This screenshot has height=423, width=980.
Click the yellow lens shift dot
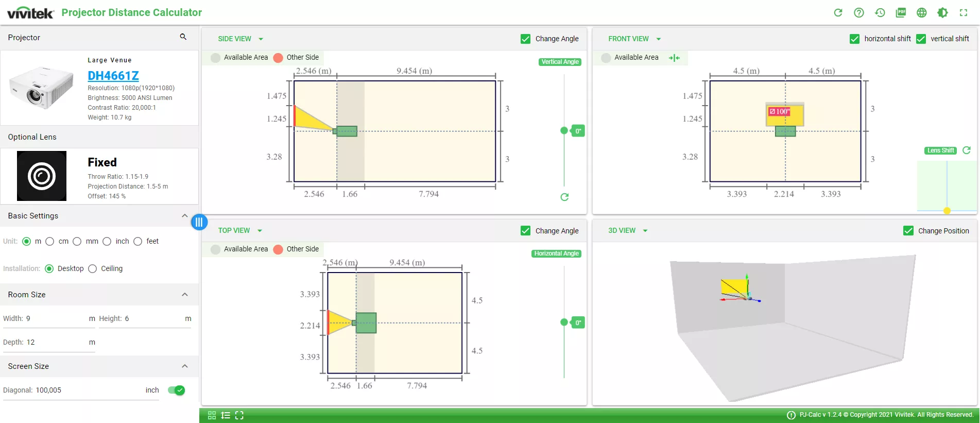[x=947, y=211]
